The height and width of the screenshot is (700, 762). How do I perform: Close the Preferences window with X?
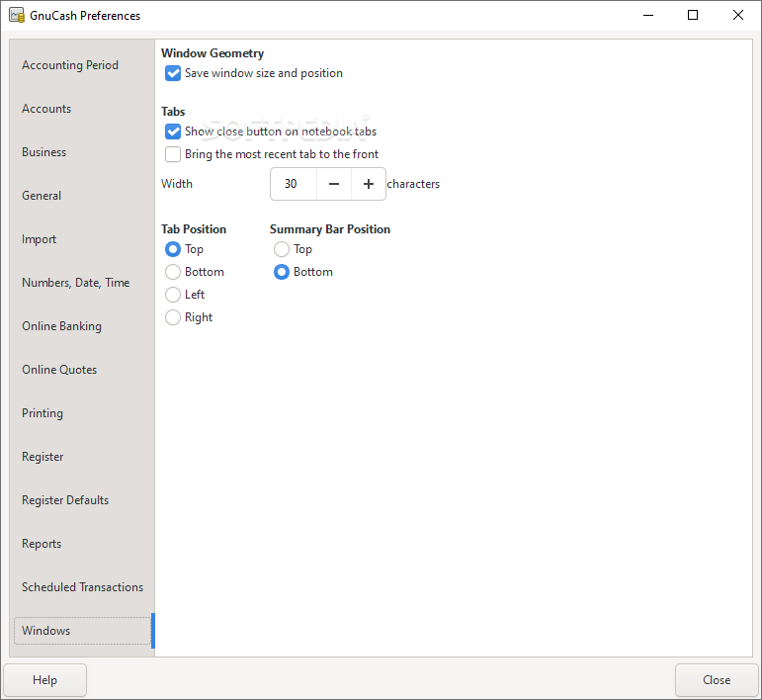click(737, 15)
